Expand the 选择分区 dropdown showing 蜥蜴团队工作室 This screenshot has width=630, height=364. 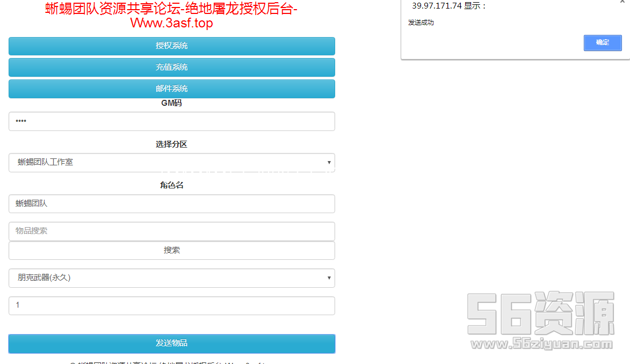coord(172,162)
